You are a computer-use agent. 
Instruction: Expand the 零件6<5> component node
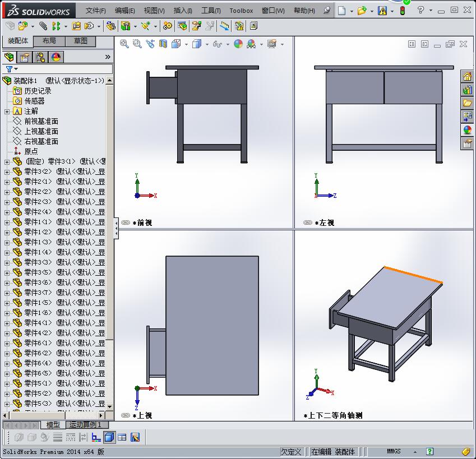pos(7,374)
